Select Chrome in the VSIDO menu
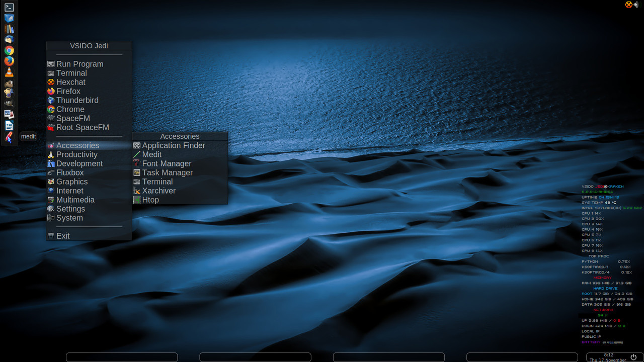Screen dimensions: 644x362 pyautogui.click(x=89, y=109)
